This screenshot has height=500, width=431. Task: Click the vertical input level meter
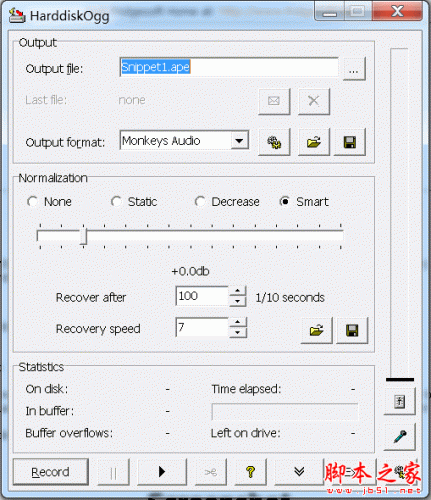point(399,213)
